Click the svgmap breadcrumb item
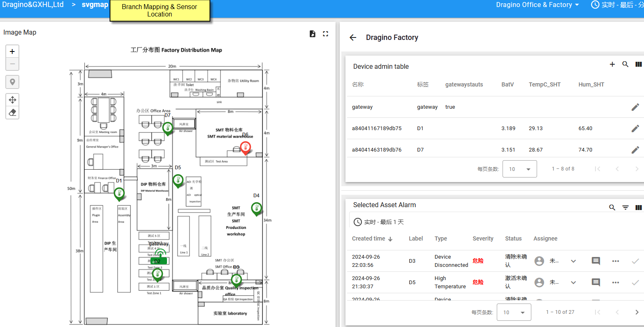Image resolution: width=644 pixels, height=327 pixels. pyautogui.click(x=95, y=5)
